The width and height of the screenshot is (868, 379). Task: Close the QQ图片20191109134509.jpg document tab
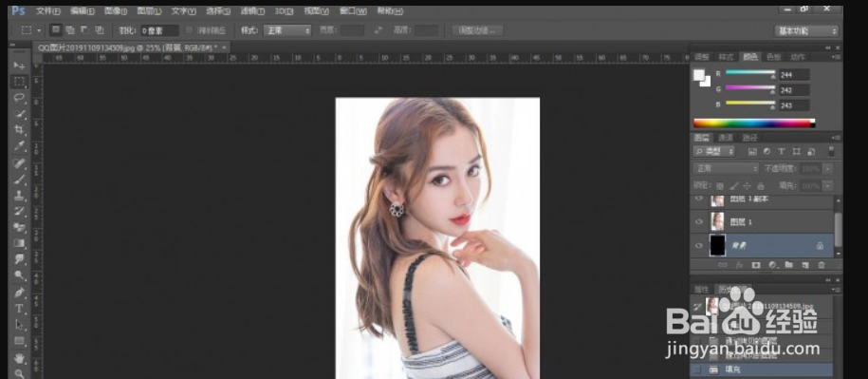[224, 48]
